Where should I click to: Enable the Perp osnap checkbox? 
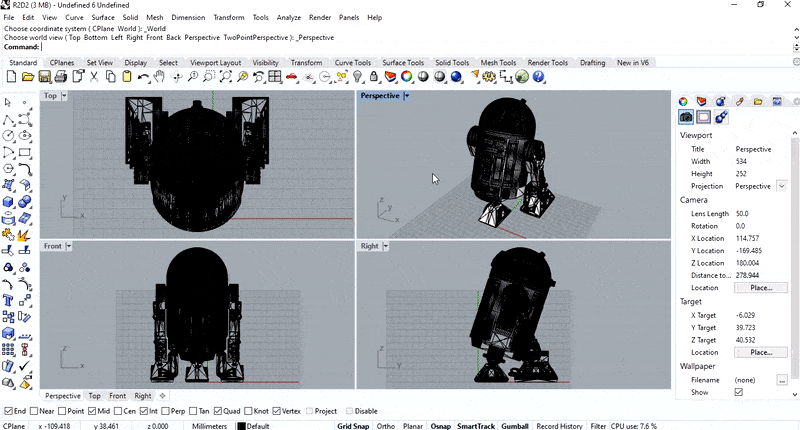(x=165, y=411)
